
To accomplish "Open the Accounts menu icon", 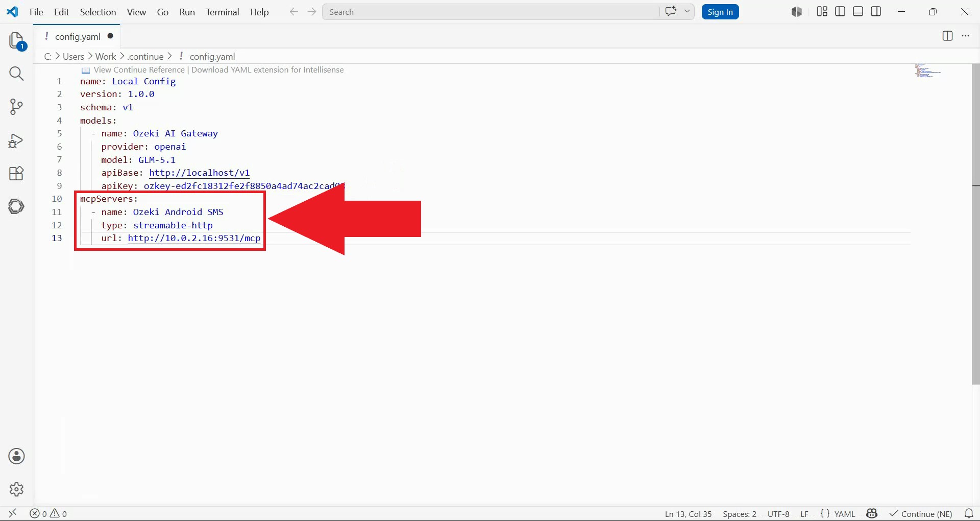I will 16,456.
